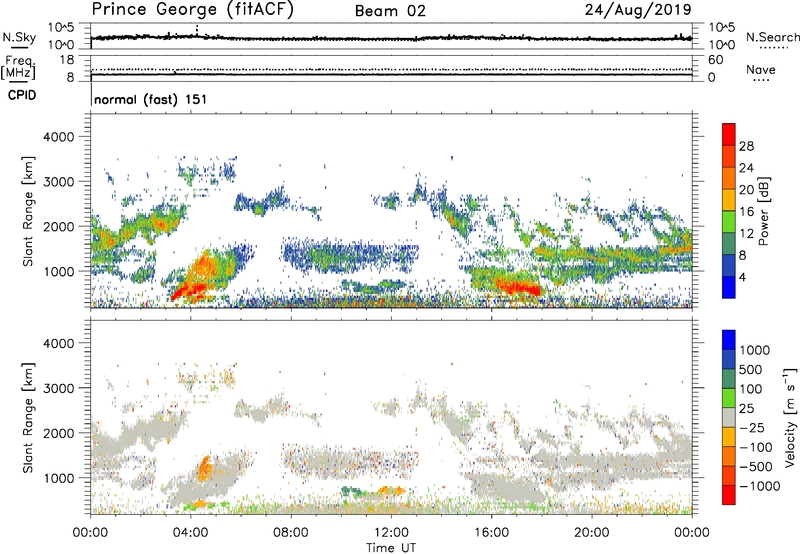Click the 'Power [dB]' colorbar label
800x554 pixels.
(x=763, y=211)
